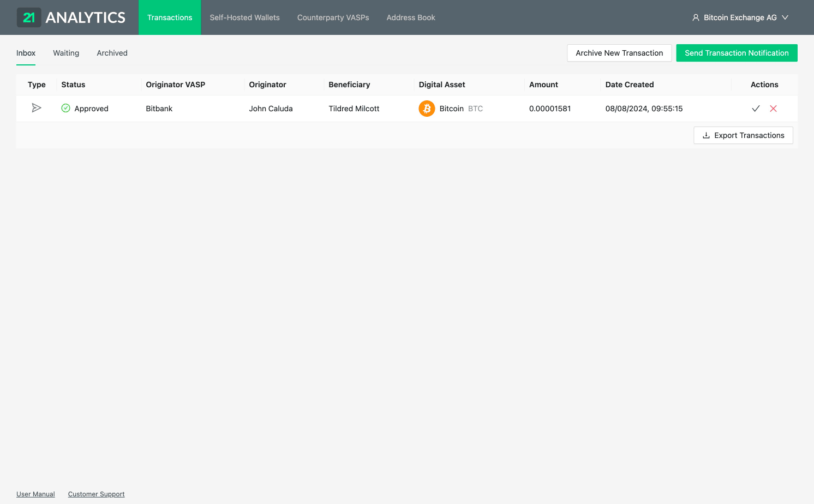814x504 pixels.
Task: Click the outgoing transaction paper plane icon
Action: pyautogui.click(x=37, y=108)
